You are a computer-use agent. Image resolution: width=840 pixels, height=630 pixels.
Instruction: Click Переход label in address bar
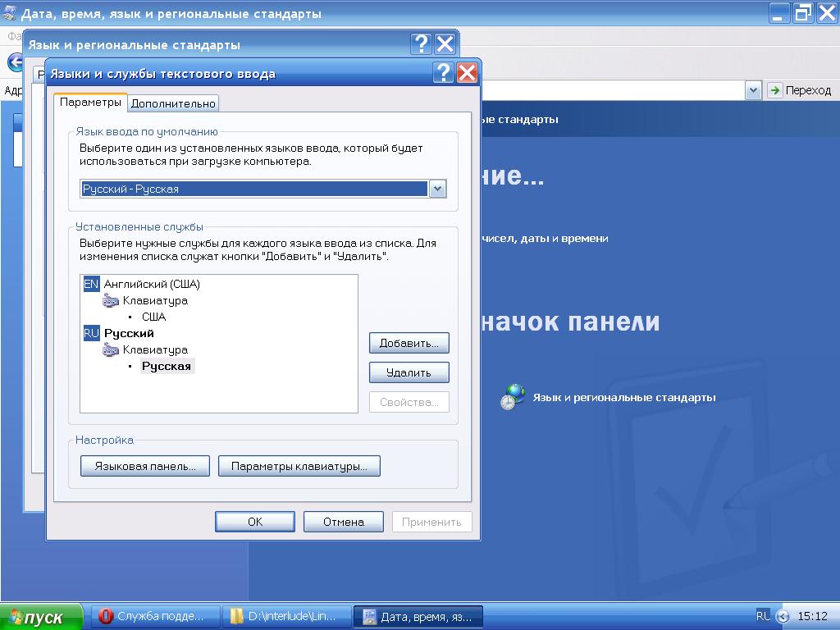pyautogui.click(x=808, y=90)
